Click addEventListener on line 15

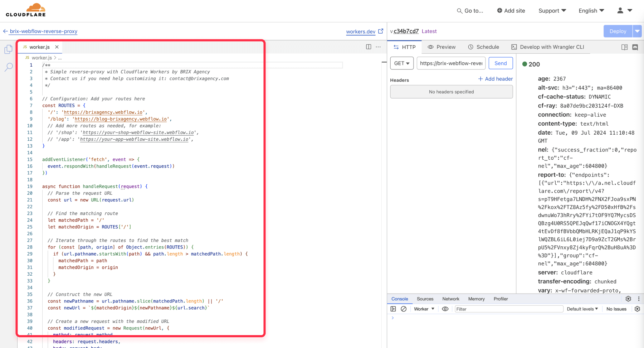click(64, 160)
